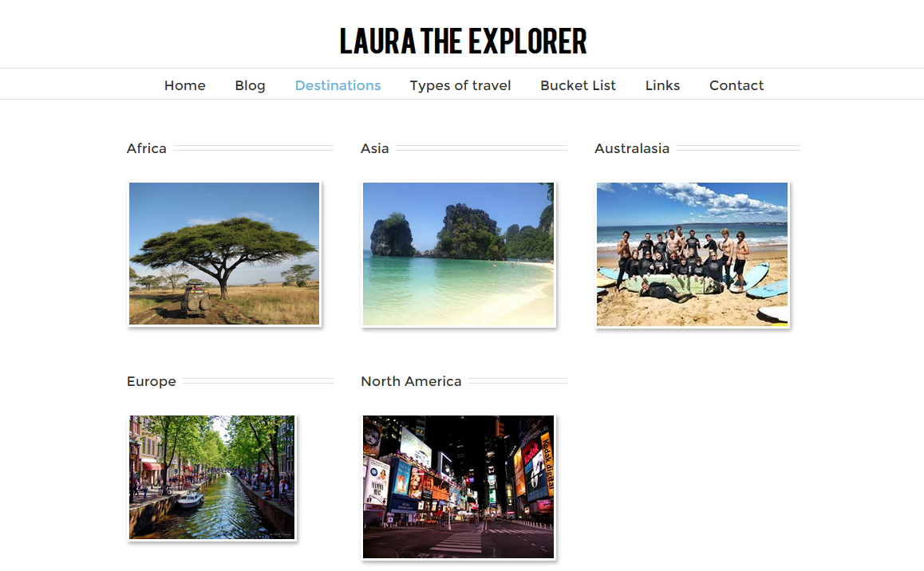This screenshot has height=571, width=924.
Task: Open the North America Times Square photo
Action: point(459,486)
